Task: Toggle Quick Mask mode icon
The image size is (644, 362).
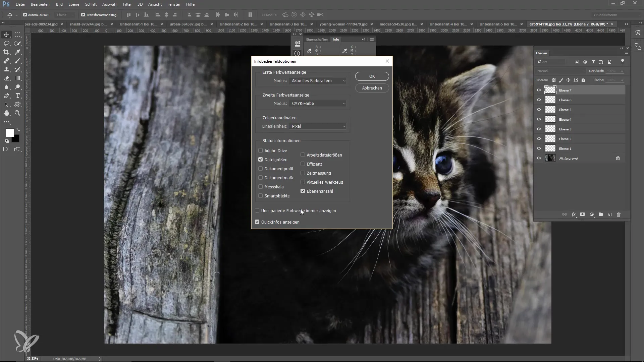Action: click(x=6, y=149)
